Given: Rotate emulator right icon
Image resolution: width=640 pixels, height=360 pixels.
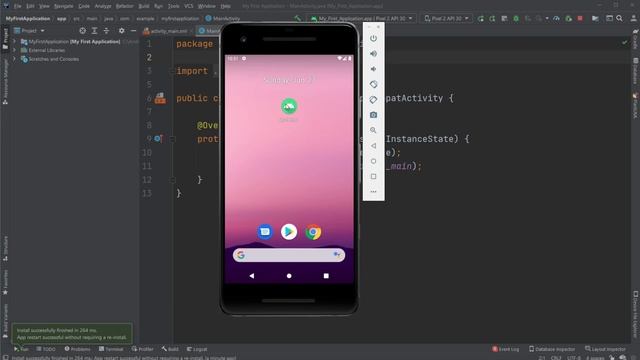Looking at the screenshot, I should click(373, 100).
